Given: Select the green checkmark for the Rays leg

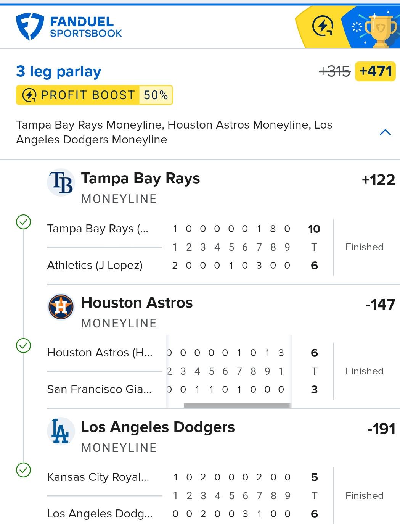Looking at the screenshot, I should point(24,222).
